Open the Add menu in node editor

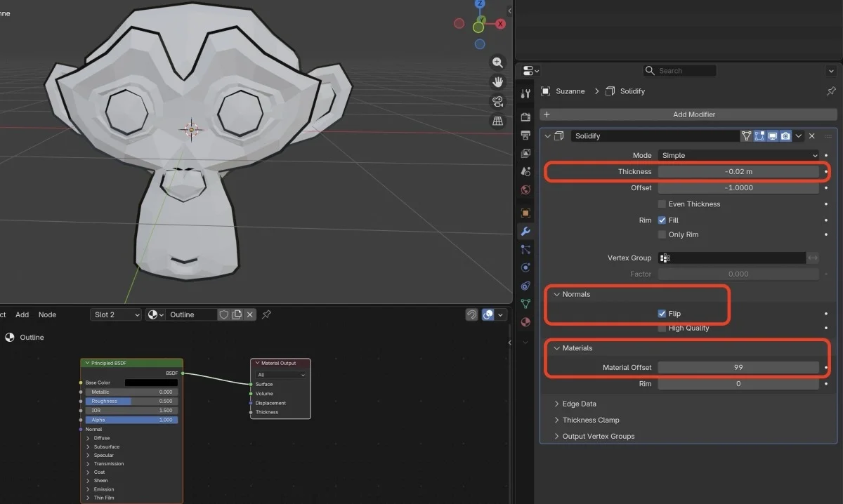pyautogui.click(x=22, y=314)
